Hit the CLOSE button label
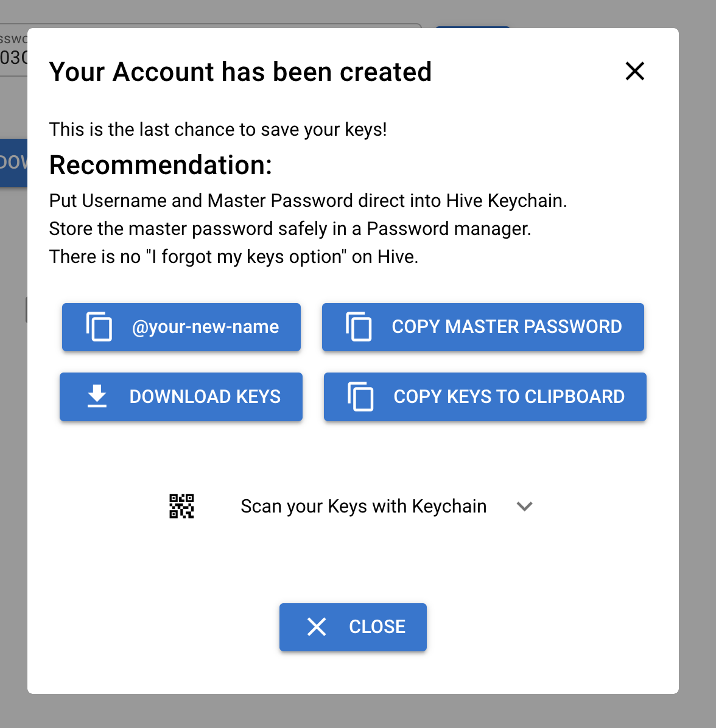The image size is (716, 728). tap(377, 627)
